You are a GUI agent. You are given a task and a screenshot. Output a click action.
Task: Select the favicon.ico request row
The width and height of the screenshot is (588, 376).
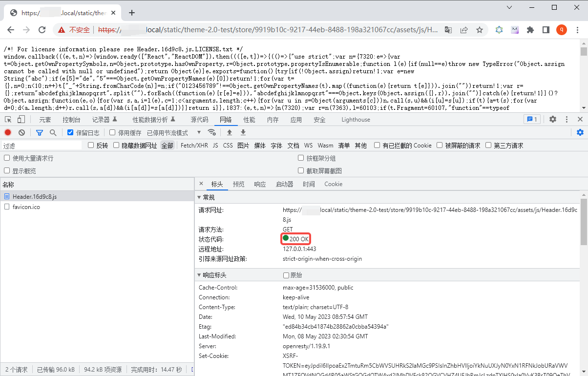97,207
